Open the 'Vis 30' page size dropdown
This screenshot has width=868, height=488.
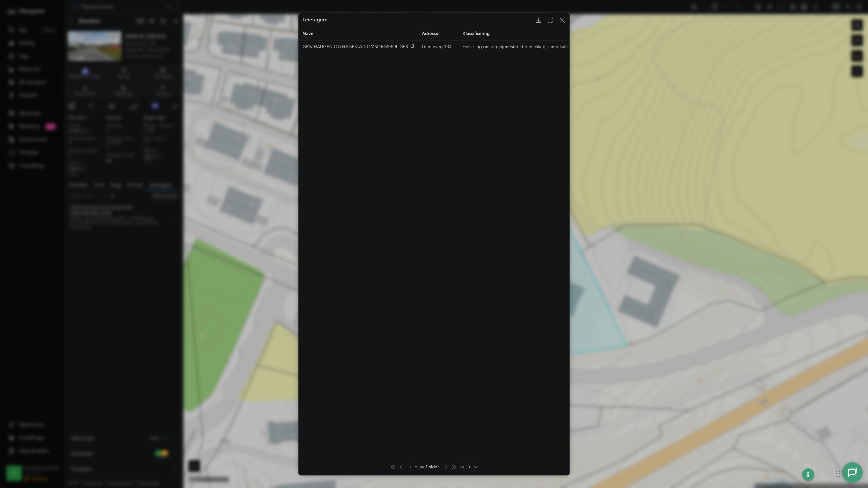pos(468,467)
